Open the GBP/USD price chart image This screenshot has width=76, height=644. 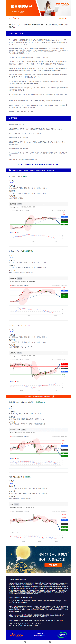click(x=38, y=297)
